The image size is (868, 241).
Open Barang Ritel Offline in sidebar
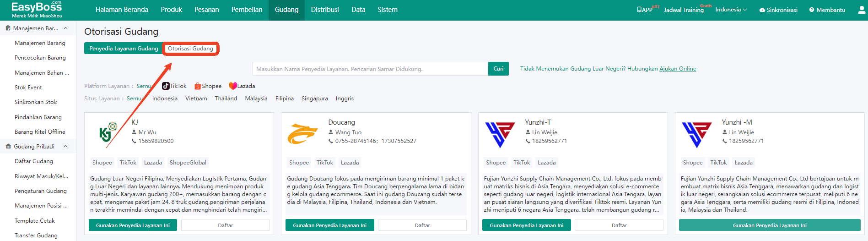point(40,132)
